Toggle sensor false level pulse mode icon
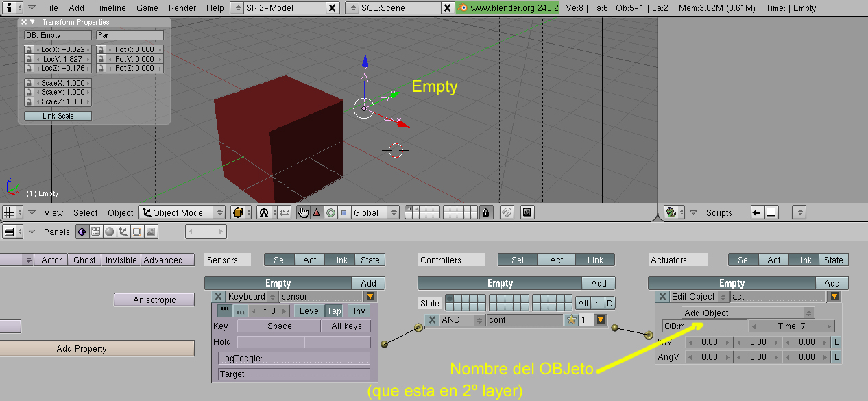868x401 pixels. pos(239,311)
